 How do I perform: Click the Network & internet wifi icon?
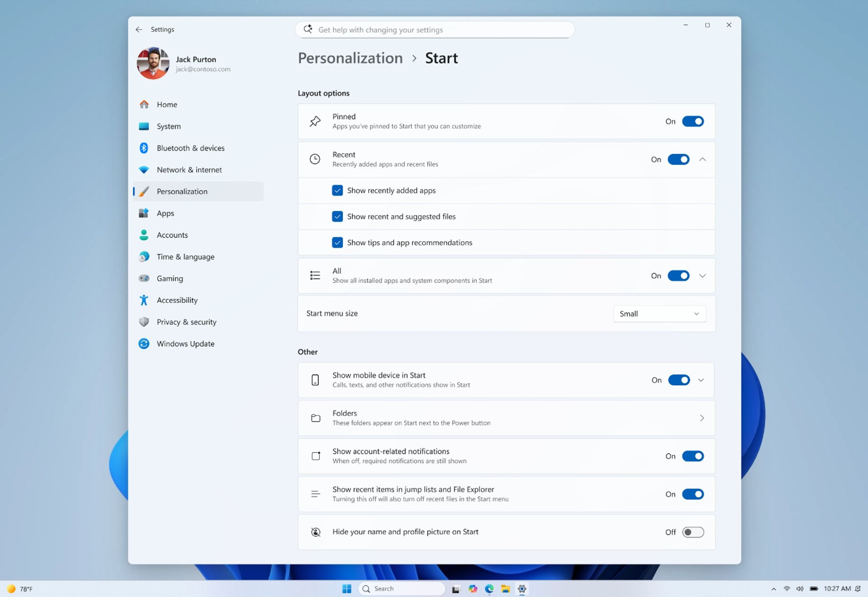(x=144, y=170)
